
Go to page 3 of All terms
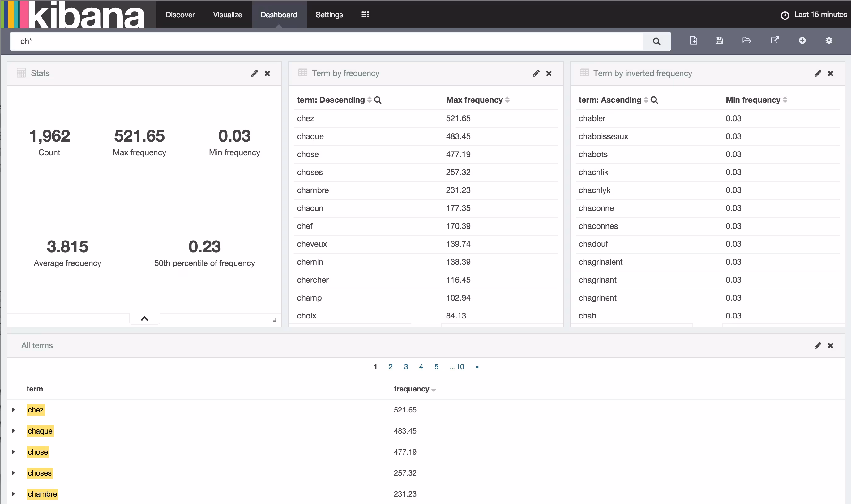(405, 367)
